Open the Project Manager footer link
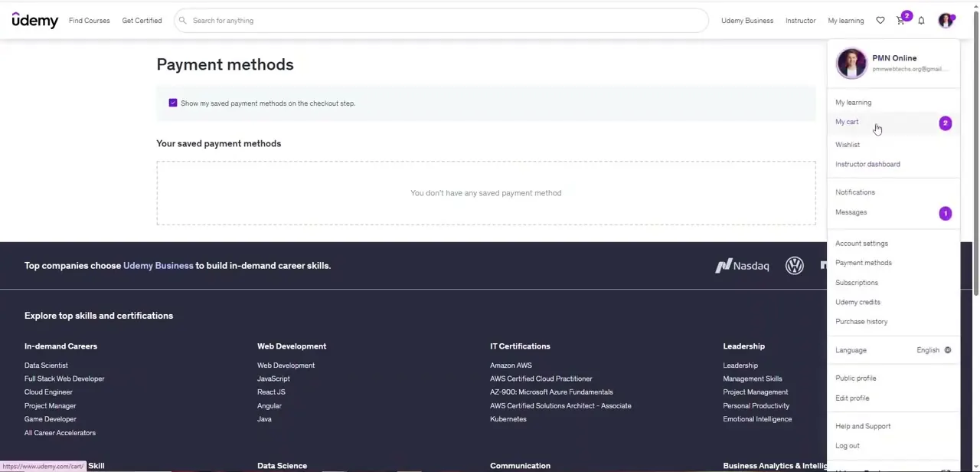This screenshot has width=980, height=472. click(51, 406)
